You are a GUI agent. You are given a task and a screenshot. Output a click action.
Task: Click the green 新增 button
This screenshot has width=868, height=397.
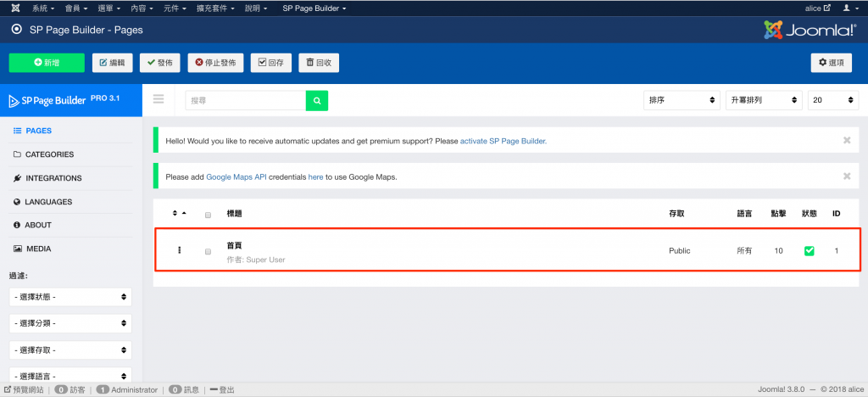[x=47, y=63]
